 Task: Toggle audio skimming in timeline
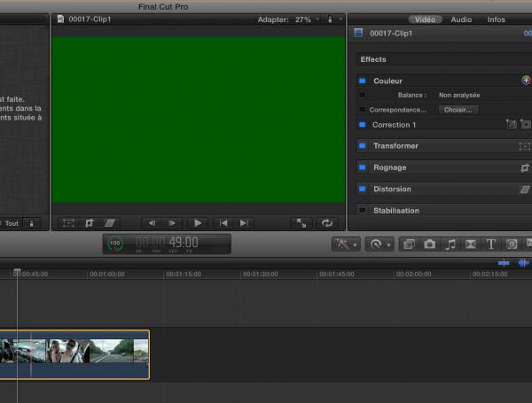[x=523, y=263]
